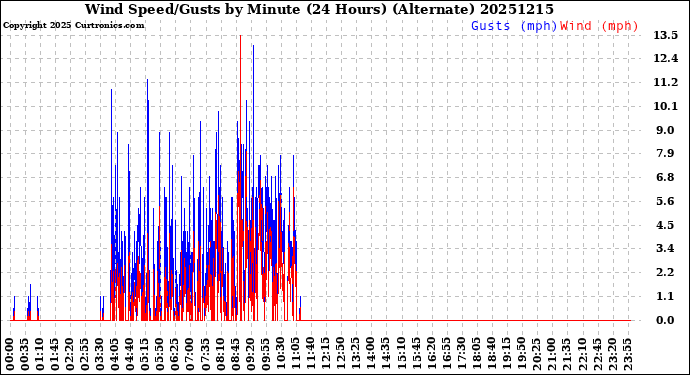Click the 0.0 y-axis value
This screenshot has height=375, width=690.
point(665,320)
